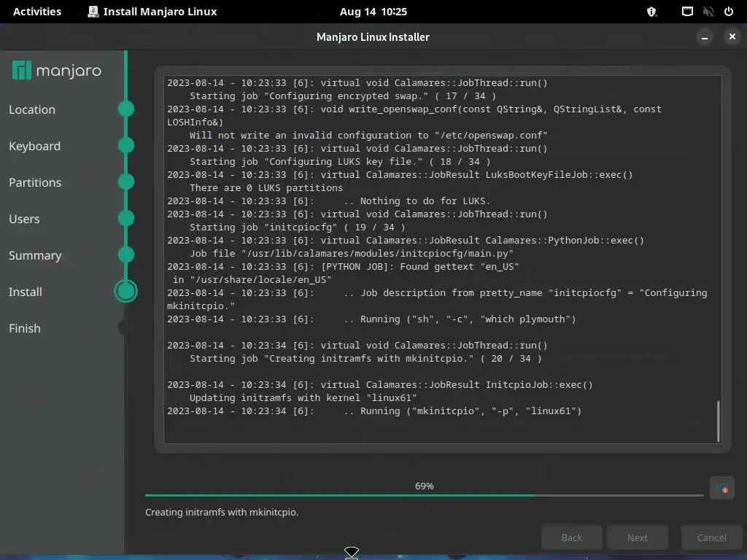Open the clock showing Aug 14 10:25
Viewport: 747px width, 560px height.
[x=373, y=12]
